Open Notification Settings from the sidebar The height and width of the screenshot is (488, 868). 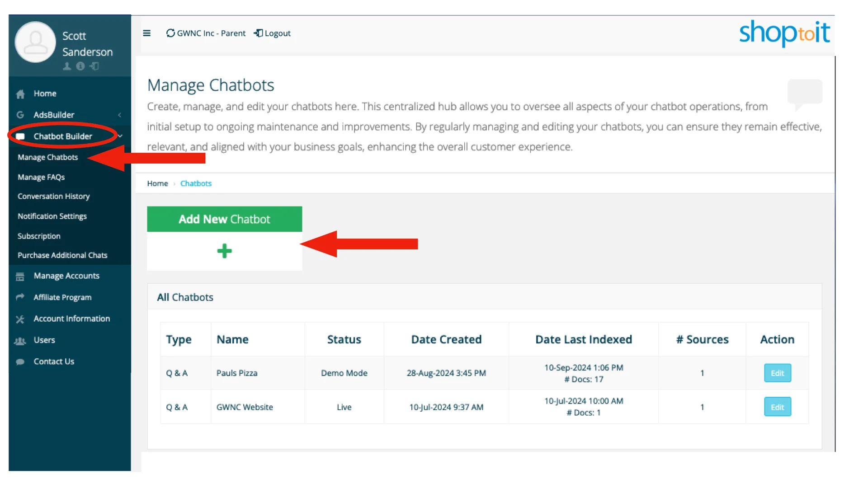click(x=52, y=216)
